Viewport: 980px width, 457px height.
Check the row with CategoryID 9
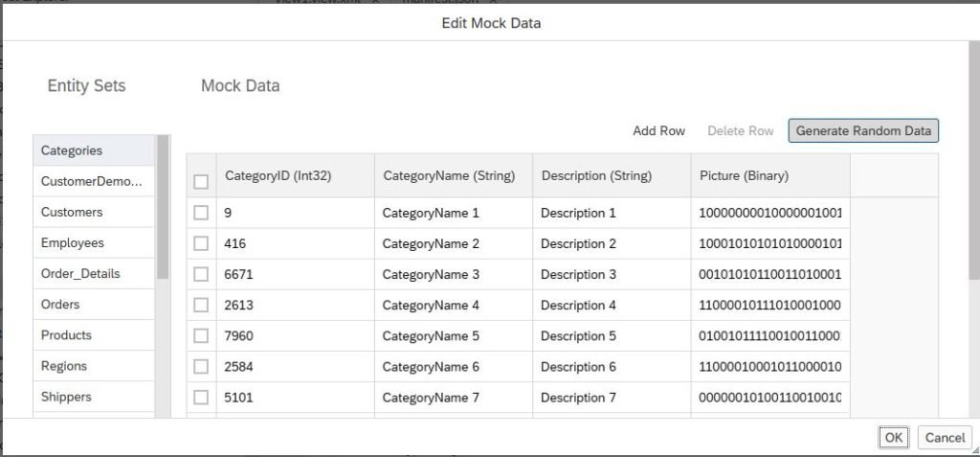[x=201, y=213]
